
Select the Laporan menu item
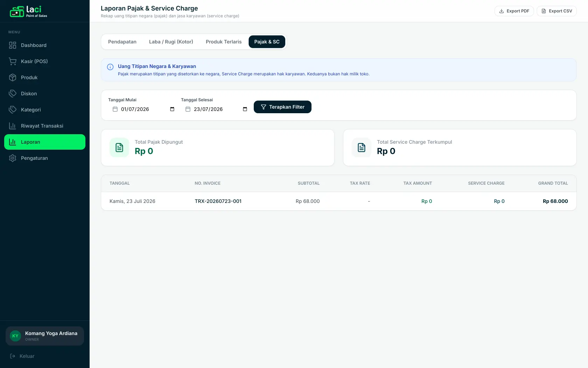click(45, 142)
